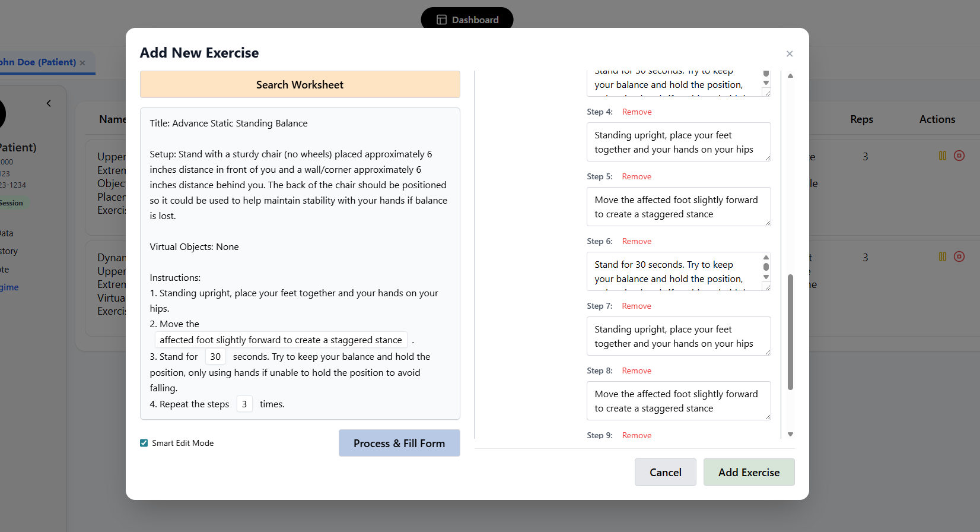The image size is (980, 532).
Task: Click the stop icon in the second exercise row
Action: tap(959, 256)
